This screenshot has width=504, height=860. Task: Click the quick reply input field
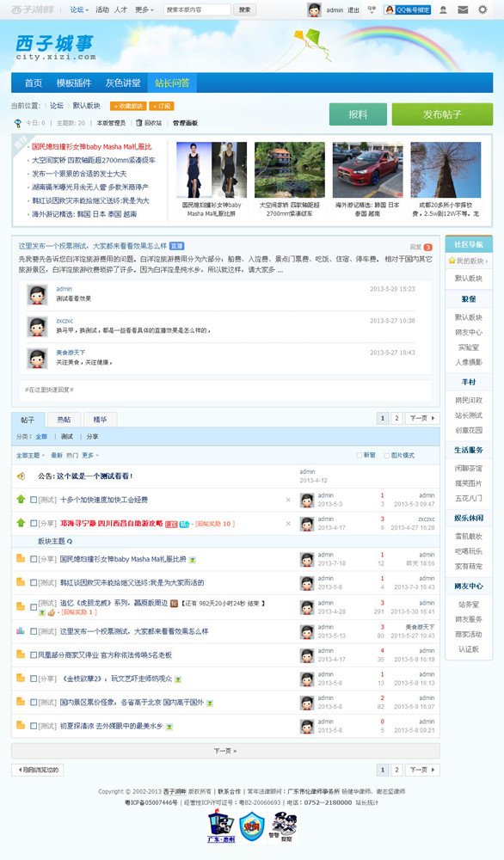coord(225,390)
